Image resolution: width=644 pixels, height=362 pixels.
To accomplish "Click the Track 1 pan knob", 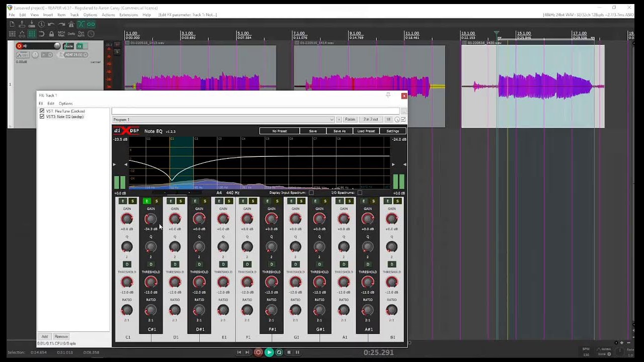I will pos(35,54).
